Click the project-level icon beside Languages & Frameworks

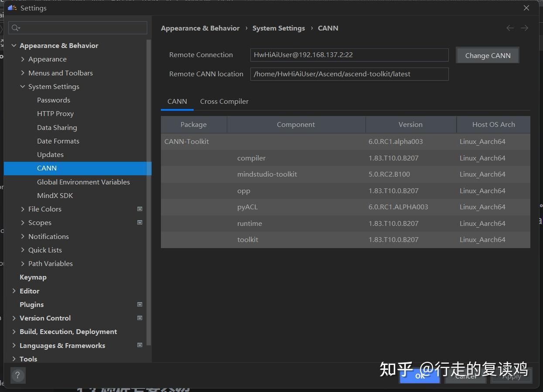tap(140, 345)
